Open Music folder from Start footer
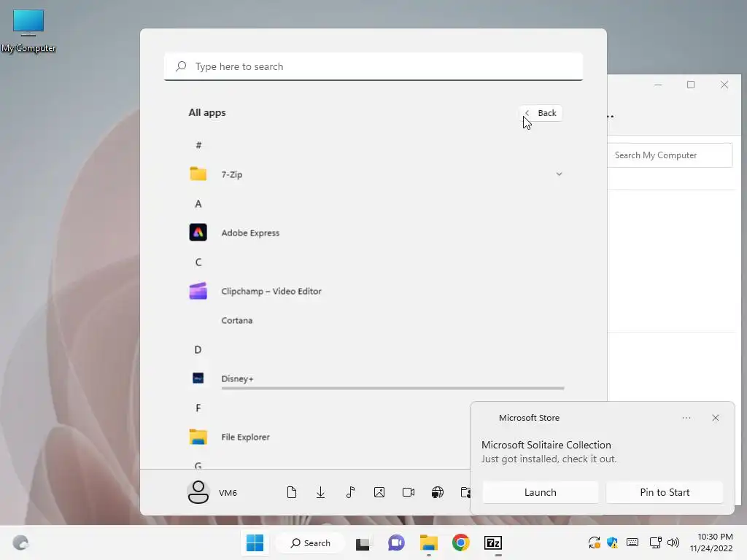 350,492
